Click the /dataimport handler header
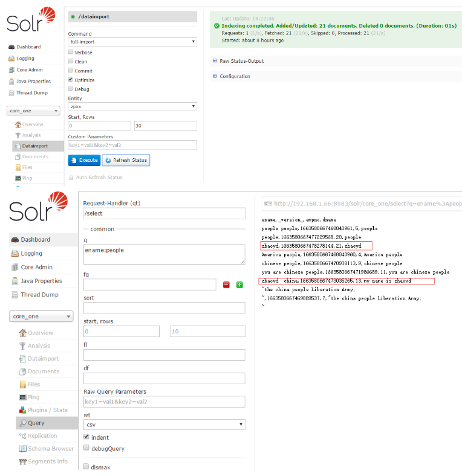 click(132, 17)
